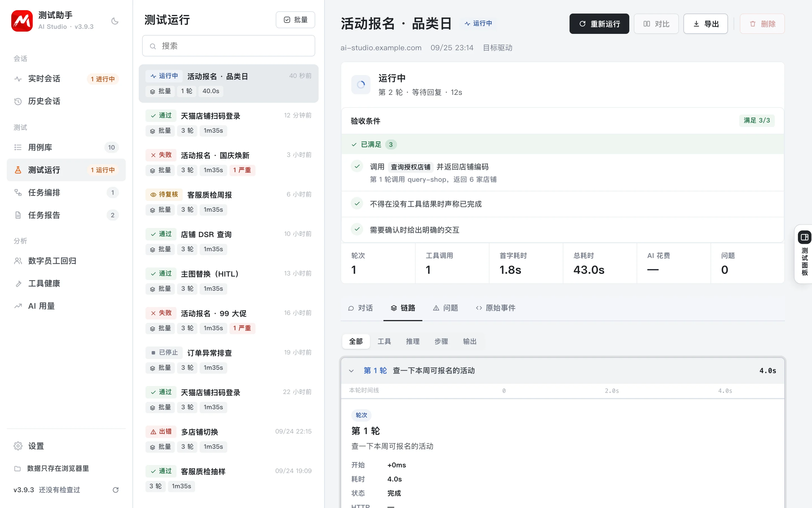Open the failed 活动报名 · 国庆焕新 run
Image resolution: width=812 pixels, height=508 pixels.
(x=228, y=163)
